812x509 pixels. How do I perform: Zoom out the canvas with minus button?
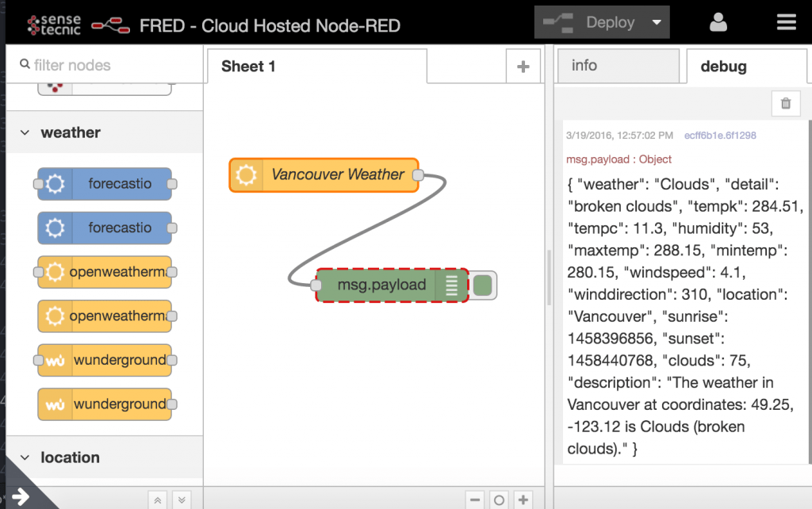pos(475,499)
